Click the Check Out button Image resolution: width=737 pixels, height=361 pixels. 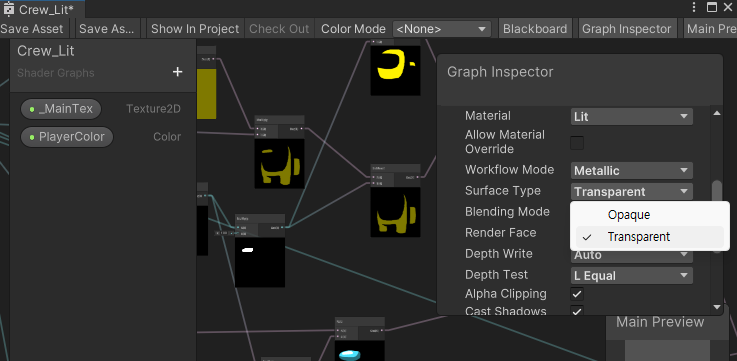pyautogui.click(x=279, y=29)
